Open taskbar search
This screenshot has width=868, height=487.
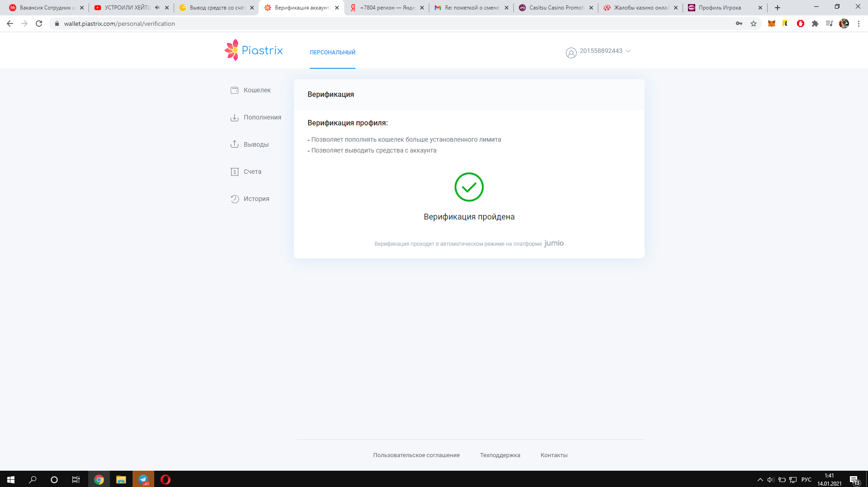[x=33, y=479]
